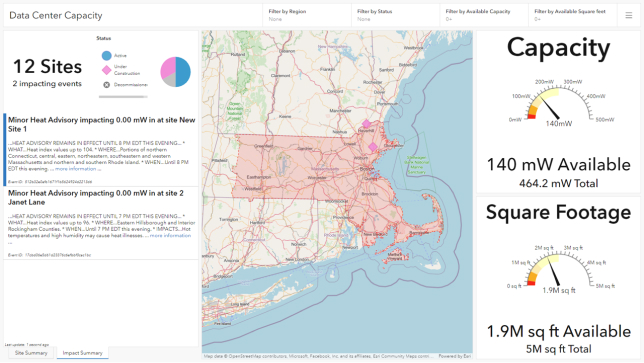
Task: Click the 2 impacting events text
Action: point(47,84)
